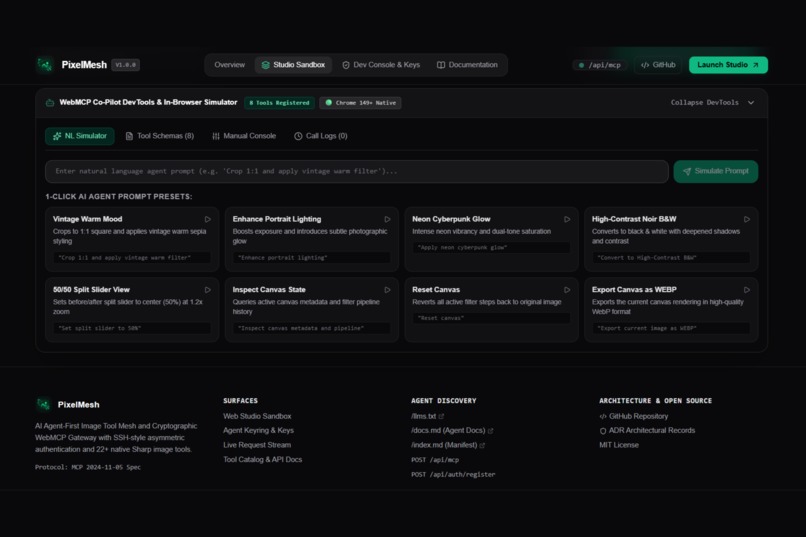Screen dimensions: 806x537
Task: Open /docs.md (Agent Docs) link
Action: (x=448, y=431)
